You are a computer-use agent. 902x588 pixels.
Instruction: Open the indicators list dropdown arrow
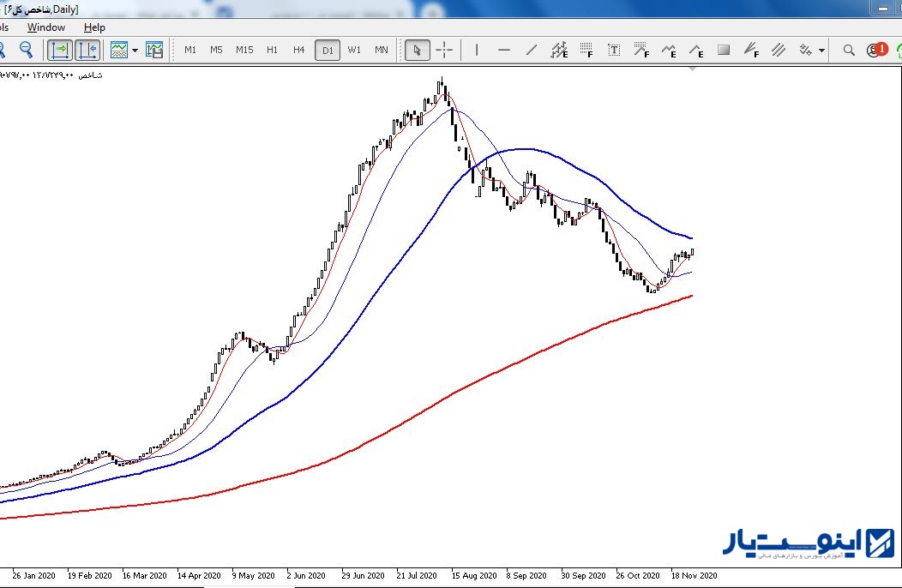tap(135, 50)
